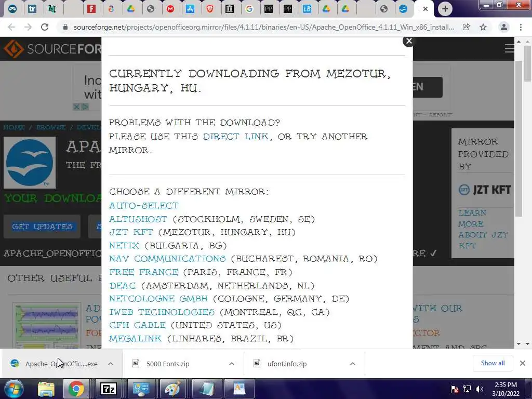Open the 5000 Fonts.zip download
The height and width of the screenshot is (399, 532).
point(168,364)
